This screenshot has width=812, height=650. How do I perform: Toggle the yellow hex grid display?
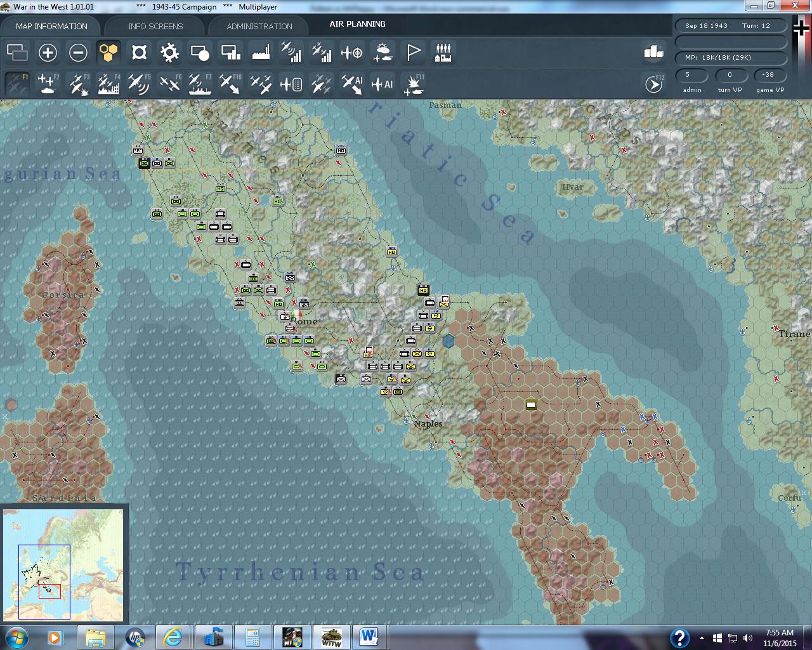(x=108, y=52)
